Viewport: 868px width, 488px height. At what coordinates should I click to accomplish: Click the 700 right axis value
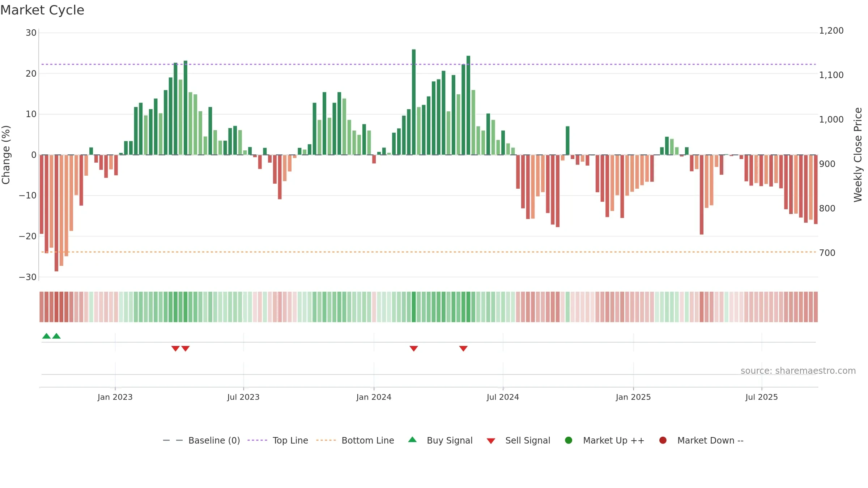point(827,253)
